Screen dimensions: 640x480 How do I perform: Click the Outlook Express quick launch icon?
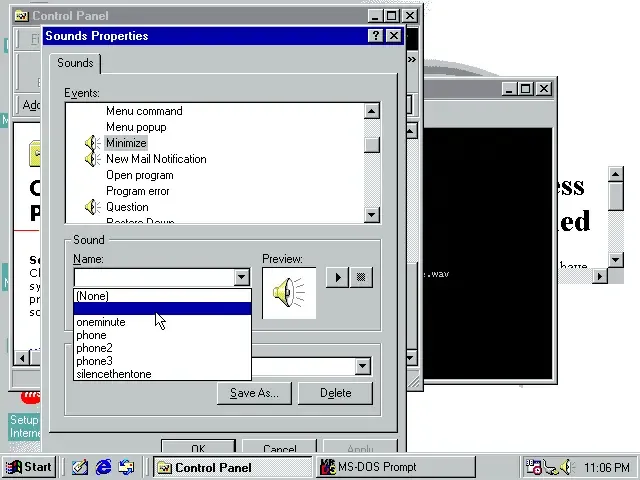click(126, 467)
